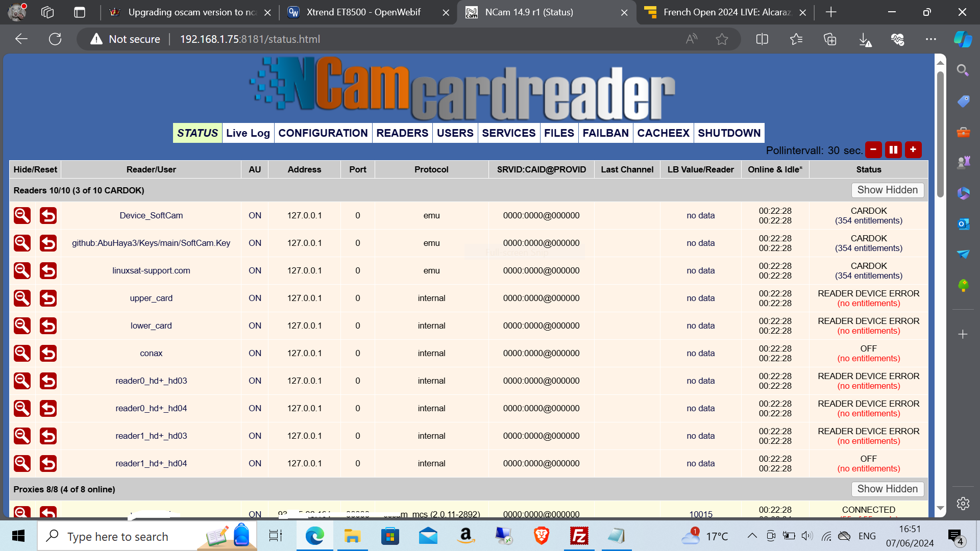Image resolution: width=980 pixels, height=551 pixels.
Task: Open the USERS page
Action: tap(455, 133)
